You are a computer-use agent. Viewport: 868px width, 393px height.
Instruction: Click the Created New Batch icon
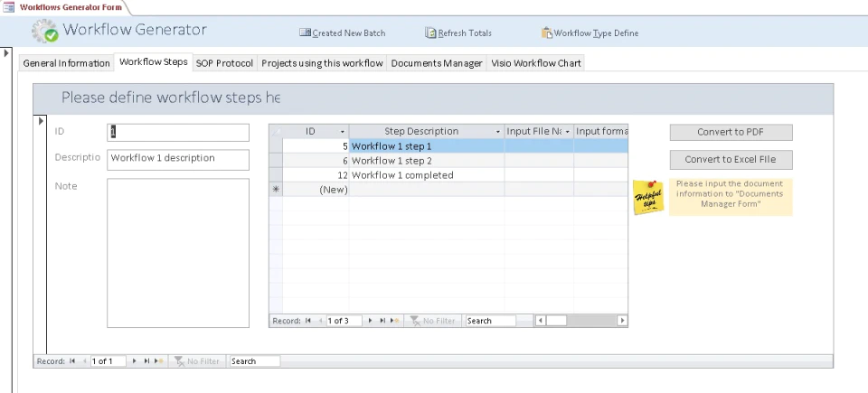pos(305,33)
